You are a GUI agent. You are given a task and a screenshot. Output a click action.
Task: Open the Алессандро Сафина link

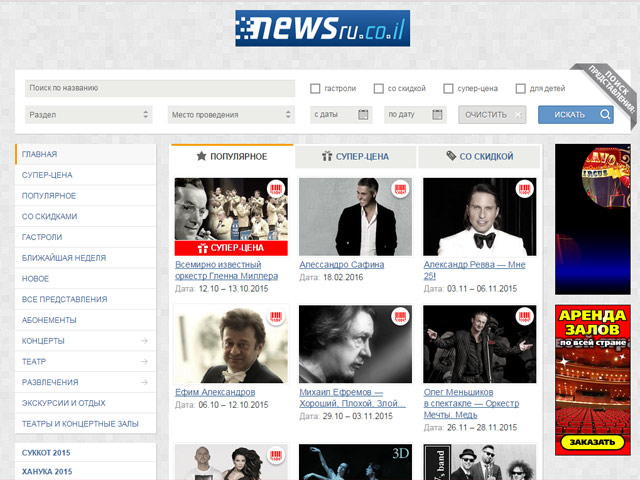tap(342, 264)
